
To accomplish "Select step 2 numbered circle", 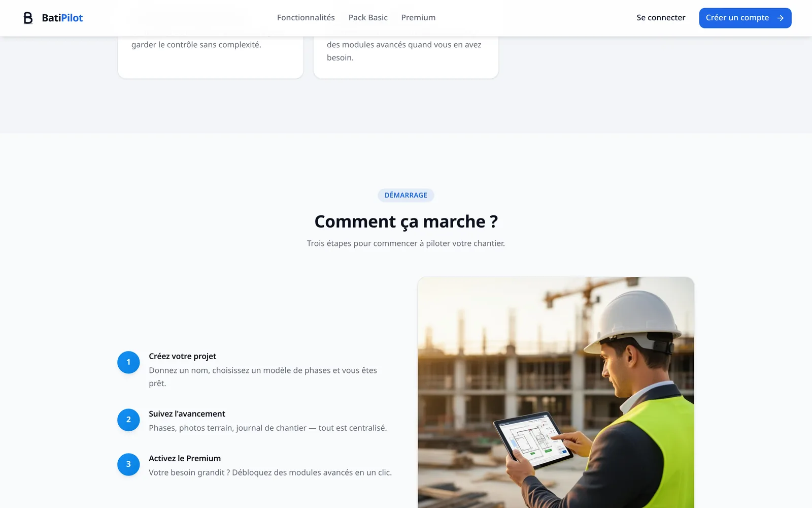I will 128,420.
